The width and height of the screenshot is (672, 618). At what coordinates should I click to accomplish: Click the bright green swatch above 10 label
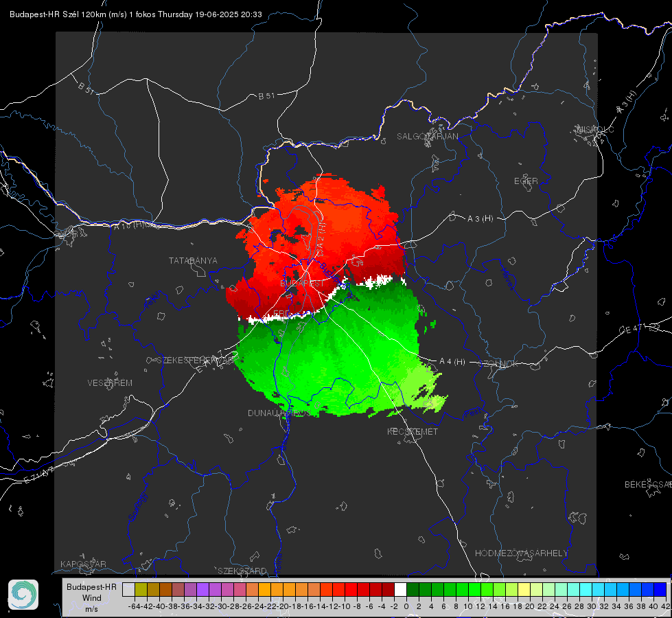pyautogui.click(x=474, y=589)
